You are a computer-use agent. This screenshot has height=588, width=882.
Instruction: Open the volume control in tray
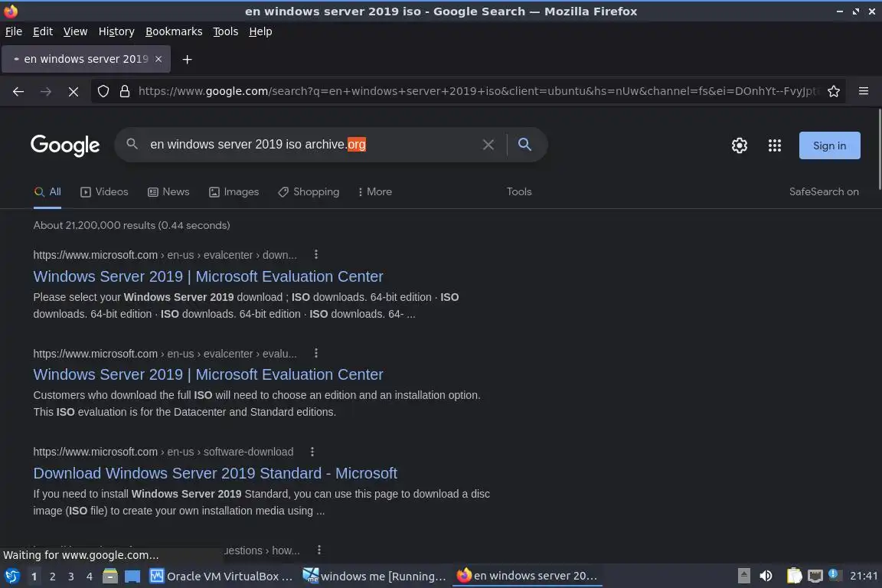tap(766, 577)
